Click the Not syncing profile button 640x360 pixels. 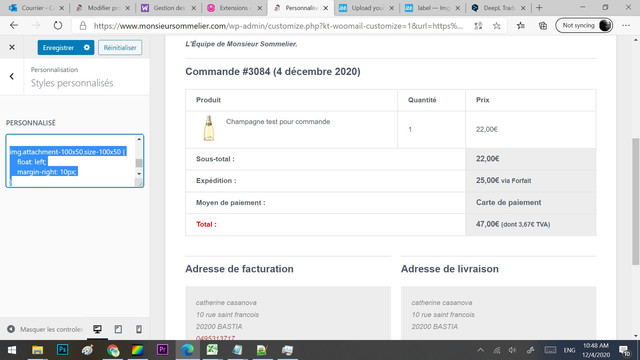click(584, 25)
